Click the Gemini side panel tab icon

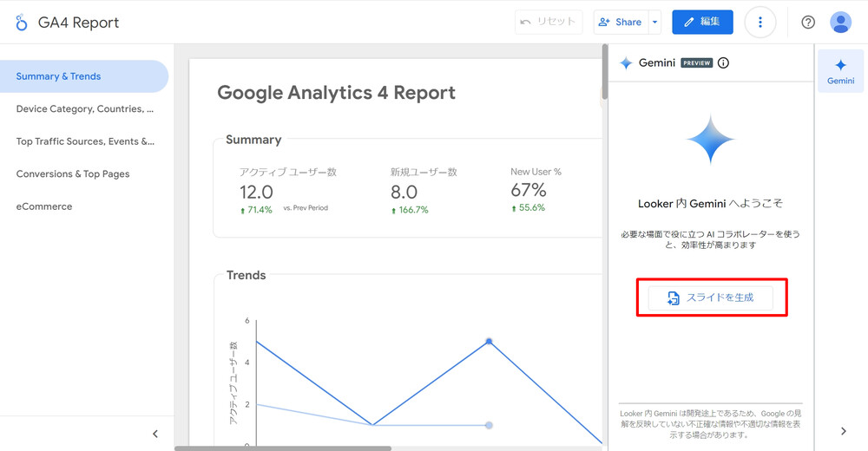point(840,71)
